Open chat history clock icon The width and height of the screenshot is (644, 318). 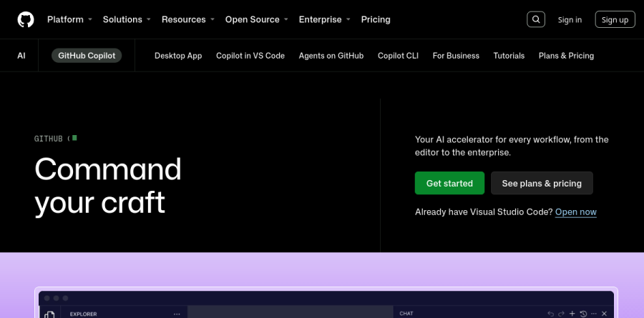click(583, 314)
